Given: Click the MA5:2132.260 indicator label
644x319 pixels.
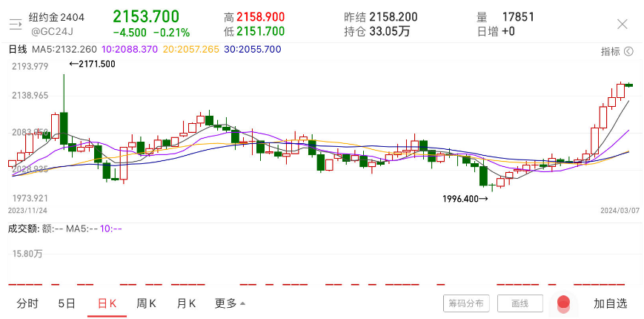Looking at the screenshot, I should [x=63, y=49].
